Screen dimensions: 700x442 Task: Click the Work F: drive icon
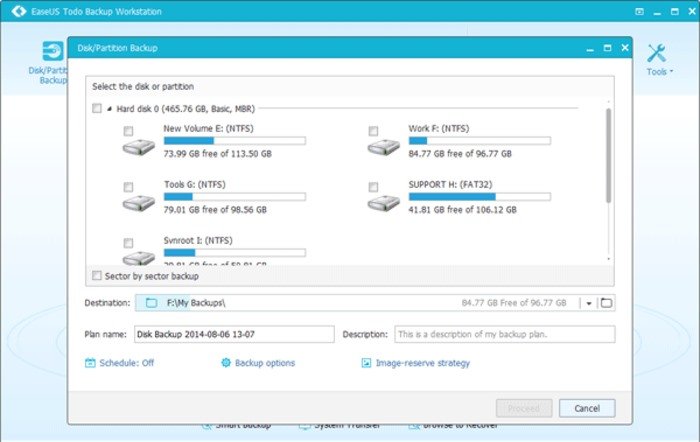point(383,147)
